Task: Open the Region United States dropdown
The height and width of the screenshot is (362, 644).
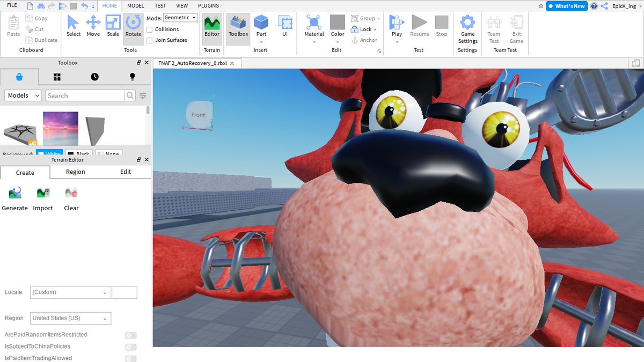Action: coord(70,318)
